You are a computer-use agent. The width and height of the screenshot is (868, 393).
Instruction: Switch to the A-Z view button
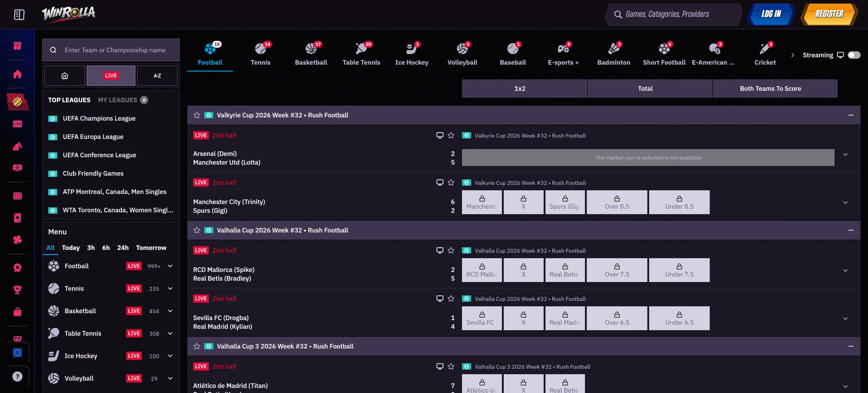tap(157, 76)
